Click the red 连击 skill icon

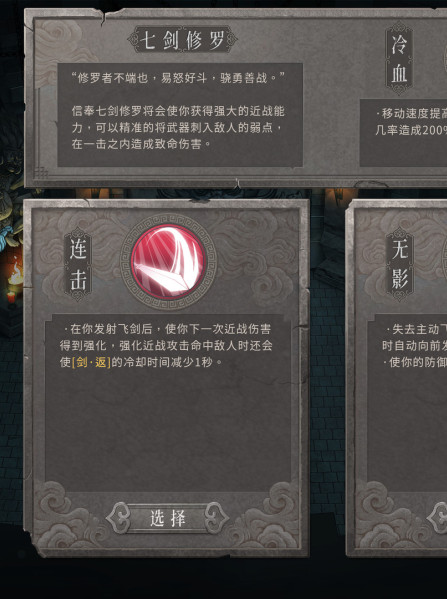coord(169,262)
